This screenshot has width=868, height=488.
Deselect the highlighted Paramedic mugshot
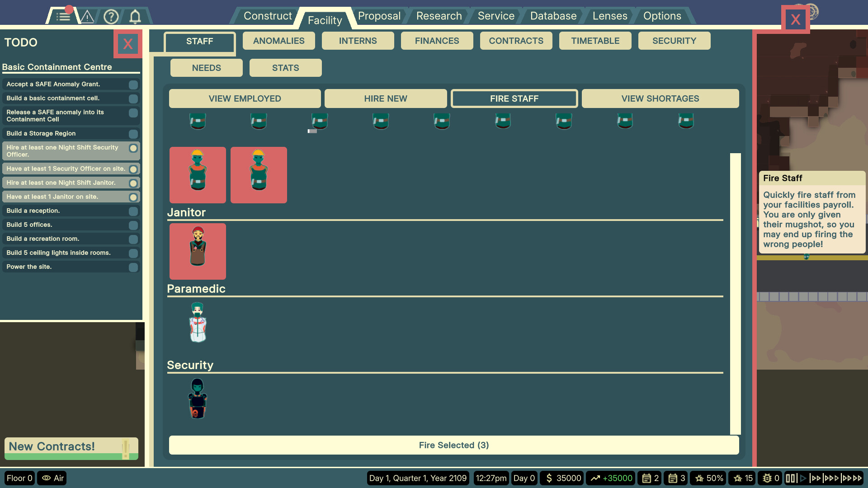coord(198,251)
